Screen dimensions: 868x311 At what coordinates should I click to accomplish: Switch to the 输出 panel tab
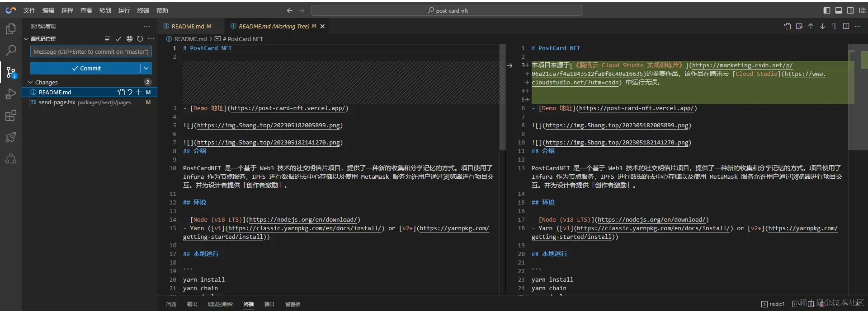(192, 304)
